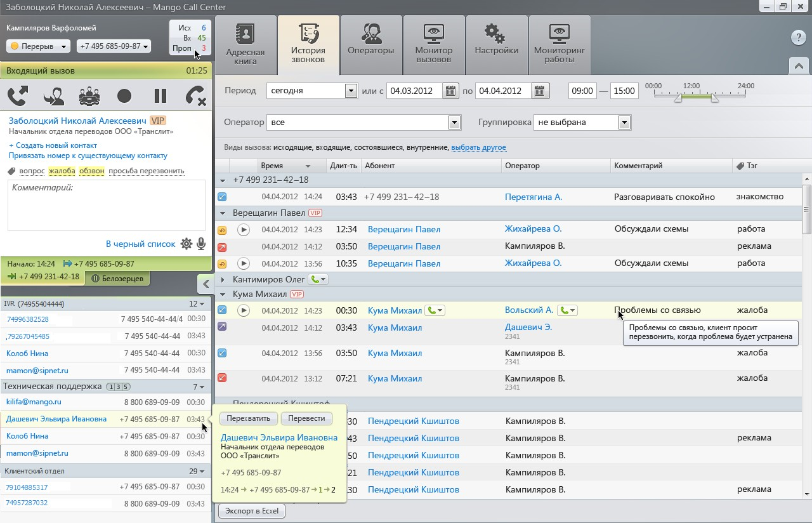Select the call transfer icon
The image size is (812, 523).
[53, 96]
